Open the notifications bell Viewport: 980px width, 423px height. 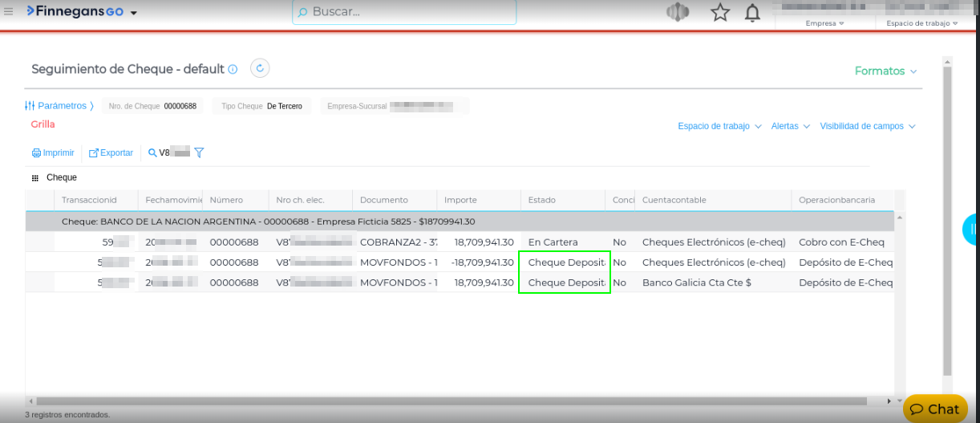(752, 13)
